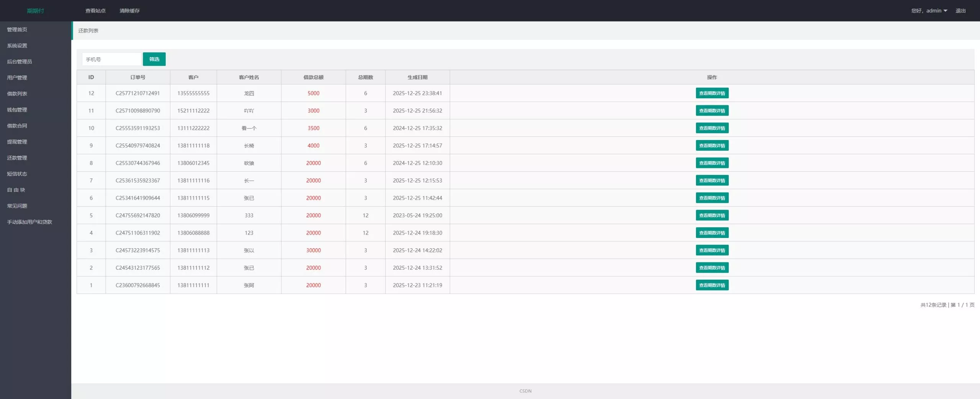980x399 pixels.
Task: Open period details for order C23600792668845
Action: [712, 285]
